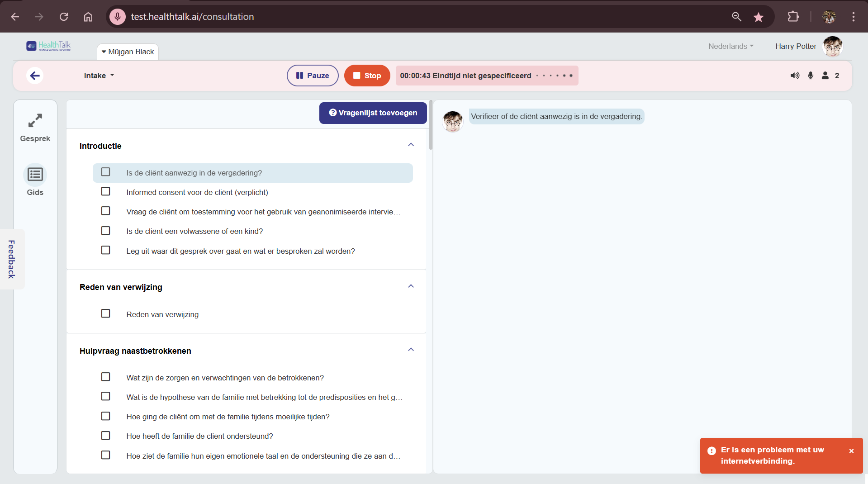Viewport: 868px width, 484px height.
Task: Open the Intake dropdown
Action: pos(99,76)
